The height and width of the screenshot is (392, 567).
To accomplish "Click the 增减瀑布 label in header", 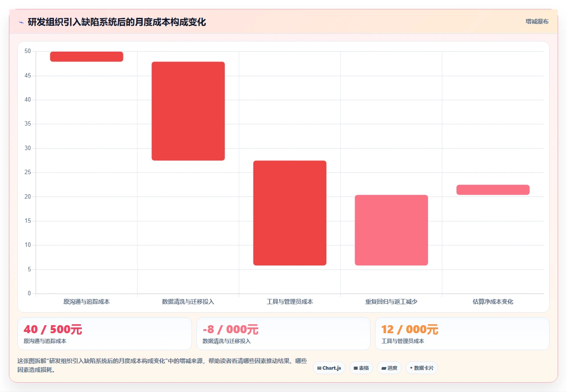I will (x=537, y=21).
